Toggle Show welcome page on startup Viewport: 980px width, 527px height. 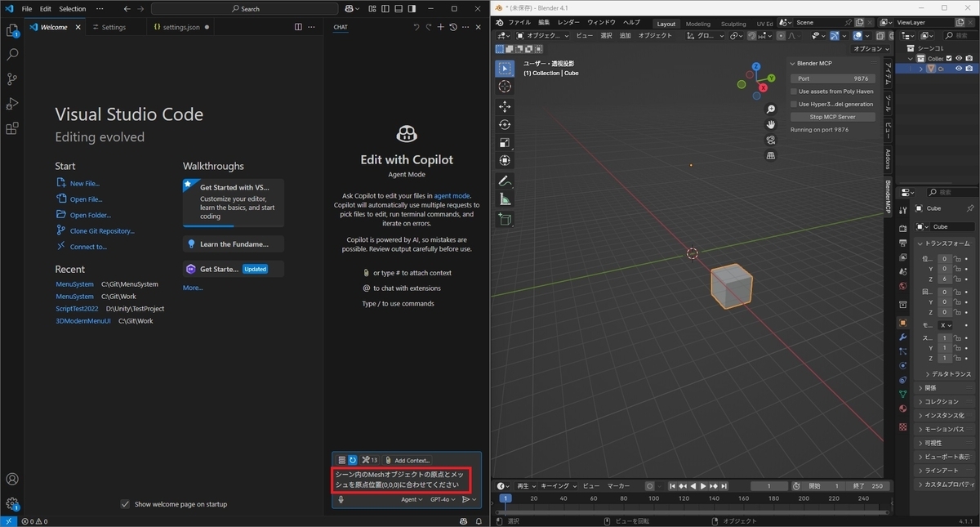pyautogui.click(x=125, y=504)
